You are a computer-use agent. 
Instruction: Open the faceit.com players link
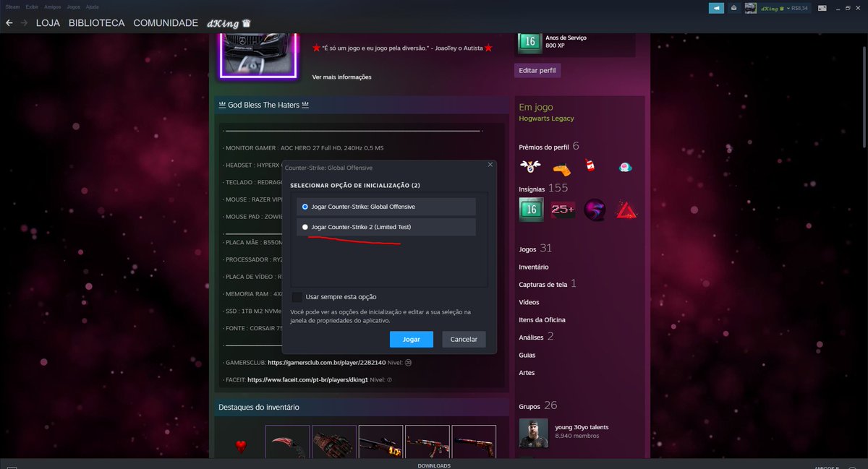point(307,379)
